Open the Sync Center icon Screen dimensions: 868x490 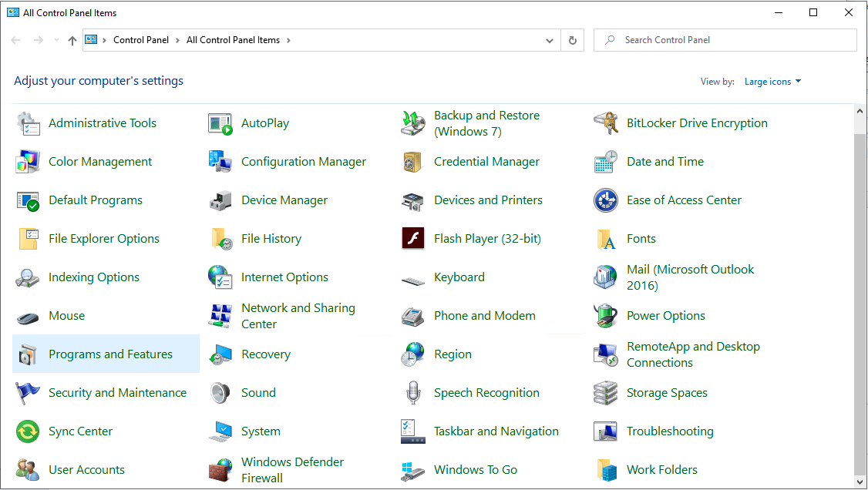click(28, 431)
